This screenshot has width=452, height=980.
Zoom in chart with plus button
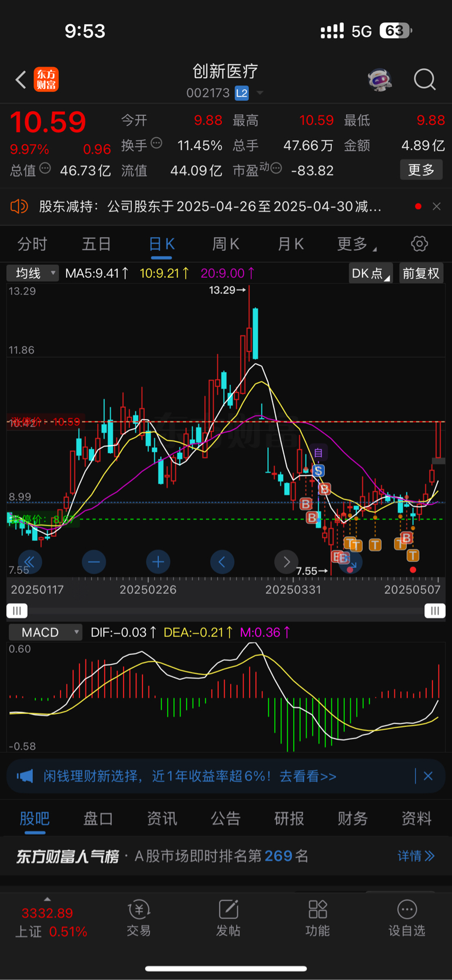click(x=158, y=562)
